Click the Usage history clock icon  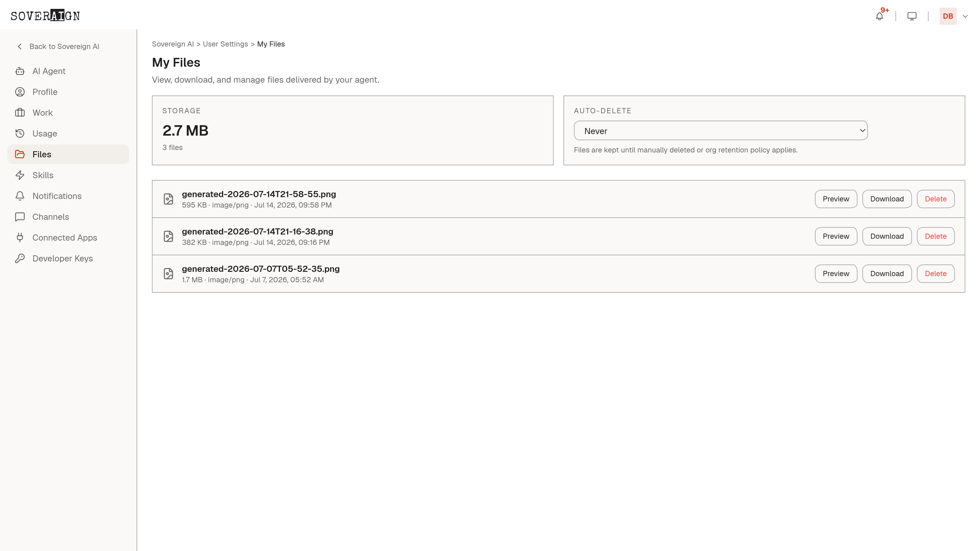point(20,133)
